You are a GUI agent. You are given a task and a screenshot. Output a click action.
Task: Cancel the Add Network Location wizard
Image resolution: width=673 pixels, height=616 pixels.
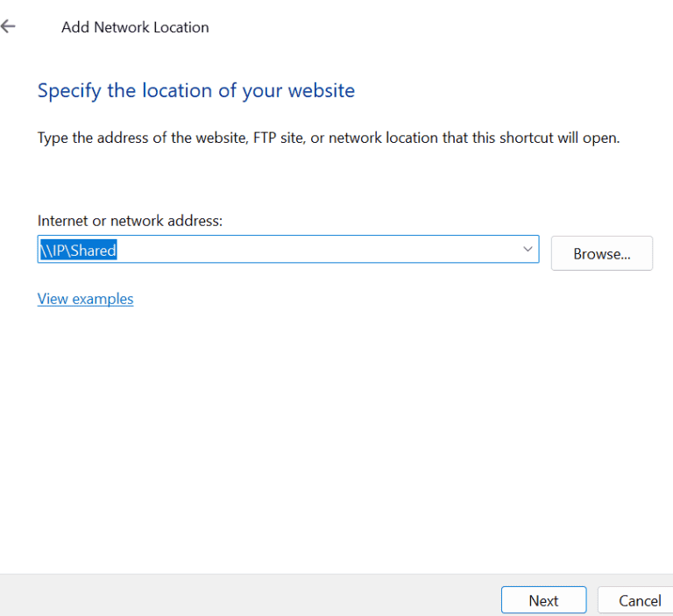639,600
